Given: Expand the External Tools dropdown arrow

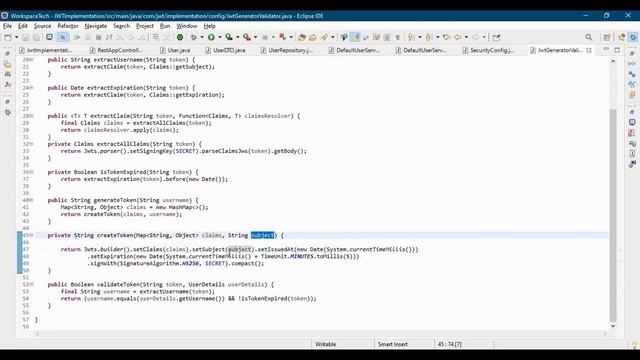Looking at the screenshot, I should tap(256, 37).
